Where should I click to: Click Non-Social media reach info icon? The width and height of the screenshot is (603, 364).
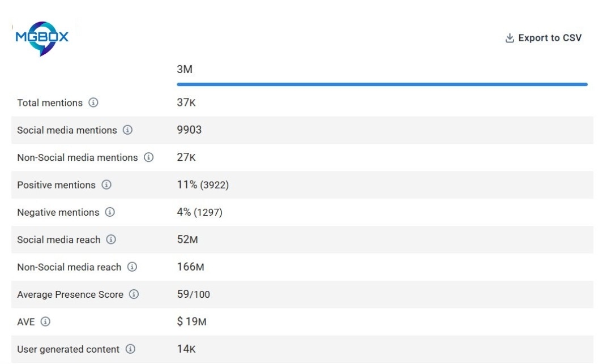(132, 267)
